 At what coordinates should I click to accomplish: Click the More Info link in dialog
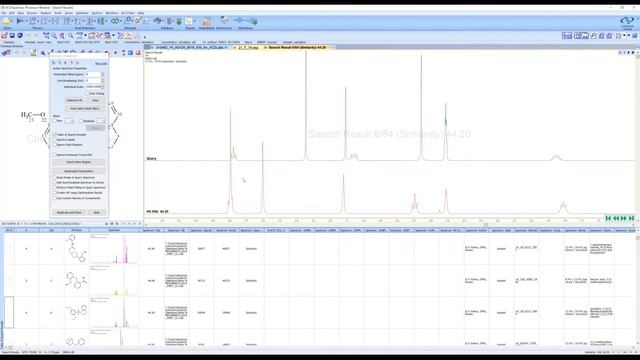tap(101, 64)
